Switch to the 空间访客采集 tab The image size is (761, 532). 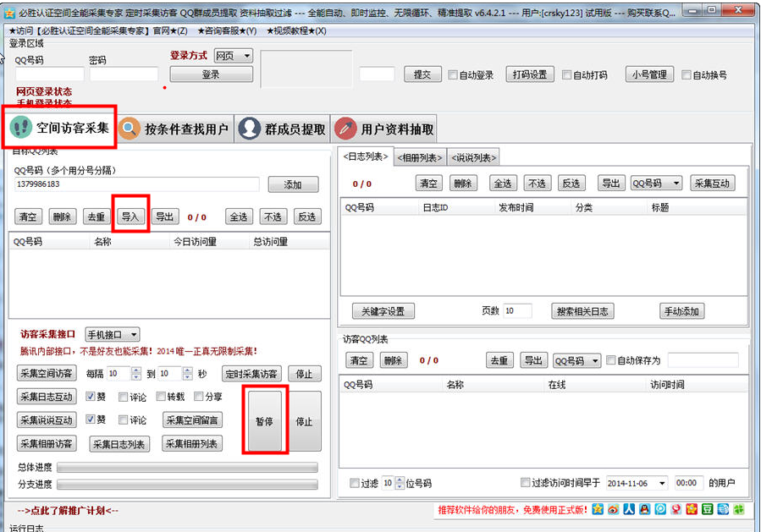click(x=60, y=128)
